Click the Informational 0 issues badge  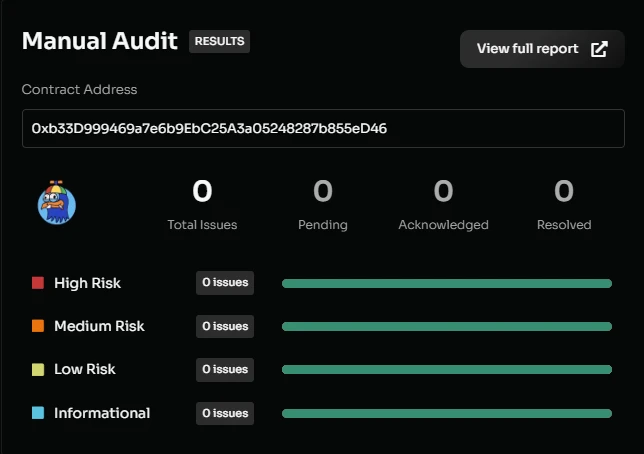click(225, 413)
